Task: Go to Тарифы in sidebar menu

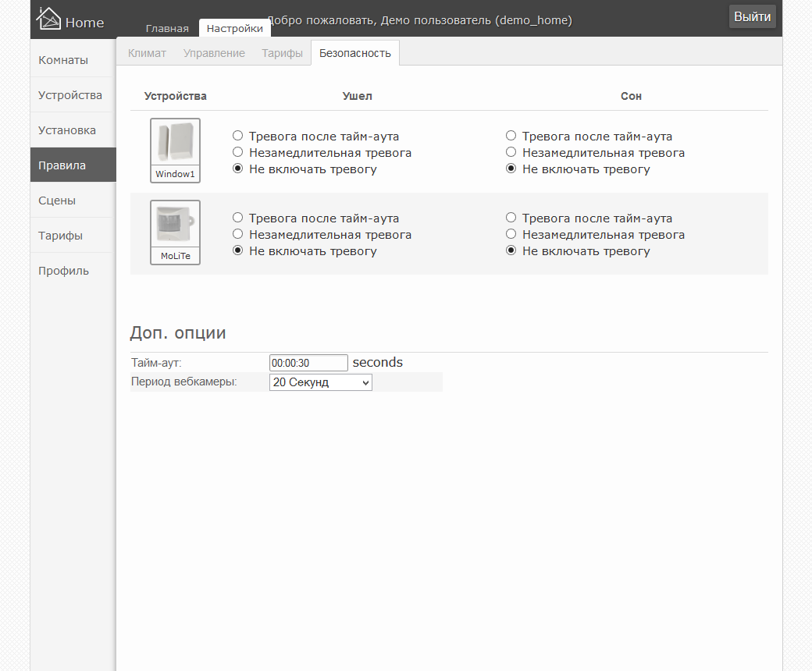Action: (x=72, y=236)
